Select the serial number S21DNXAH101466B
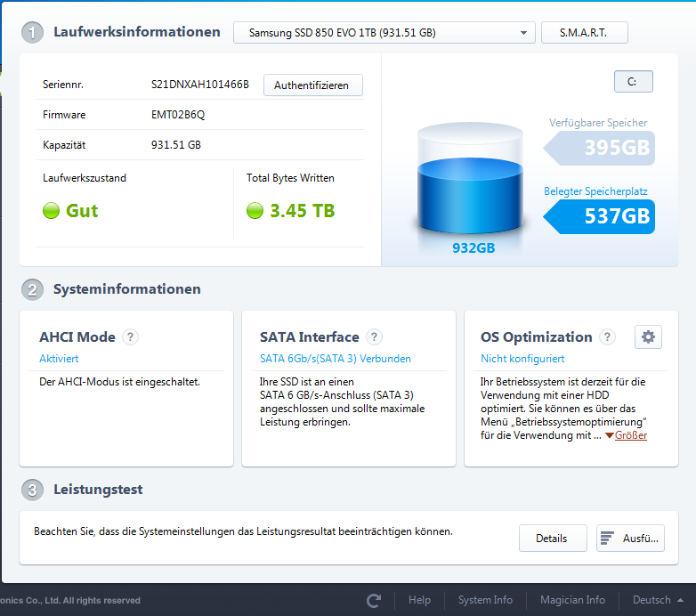This screenshot has width=696, height=616. coord(199,85)
